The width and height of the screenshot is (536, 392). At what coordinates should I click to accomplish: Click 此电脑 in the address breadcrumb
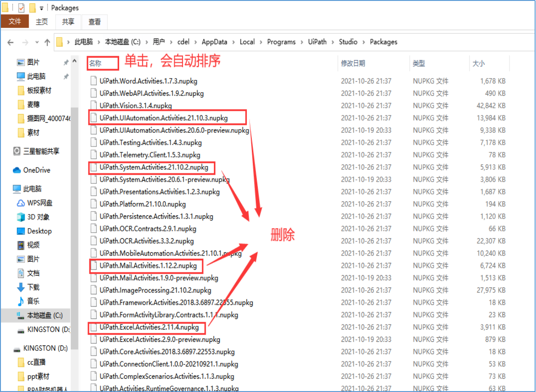point(84,42)
